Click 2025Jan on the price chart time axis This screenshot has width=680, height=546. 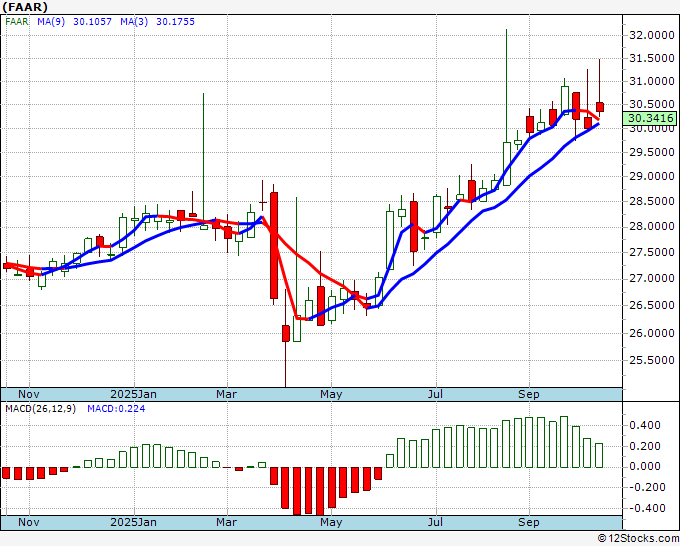coord(134,394)
